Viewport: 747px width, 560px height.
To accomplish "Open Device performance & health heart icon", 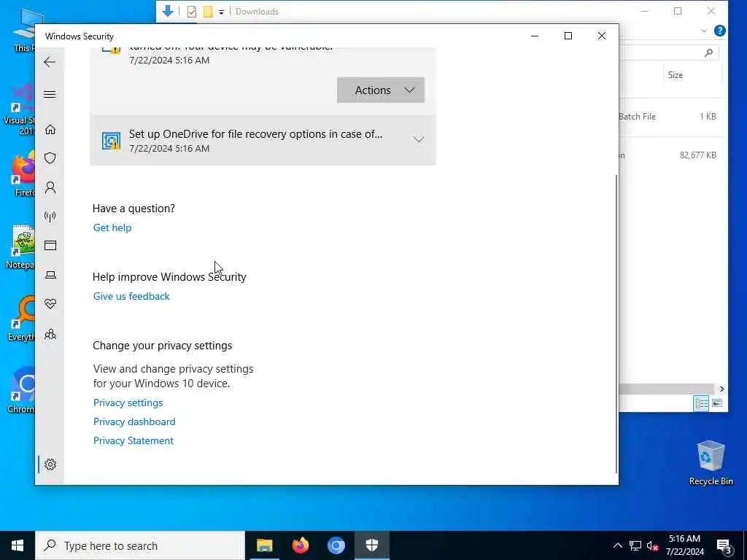I will click(x=50, y=304).
